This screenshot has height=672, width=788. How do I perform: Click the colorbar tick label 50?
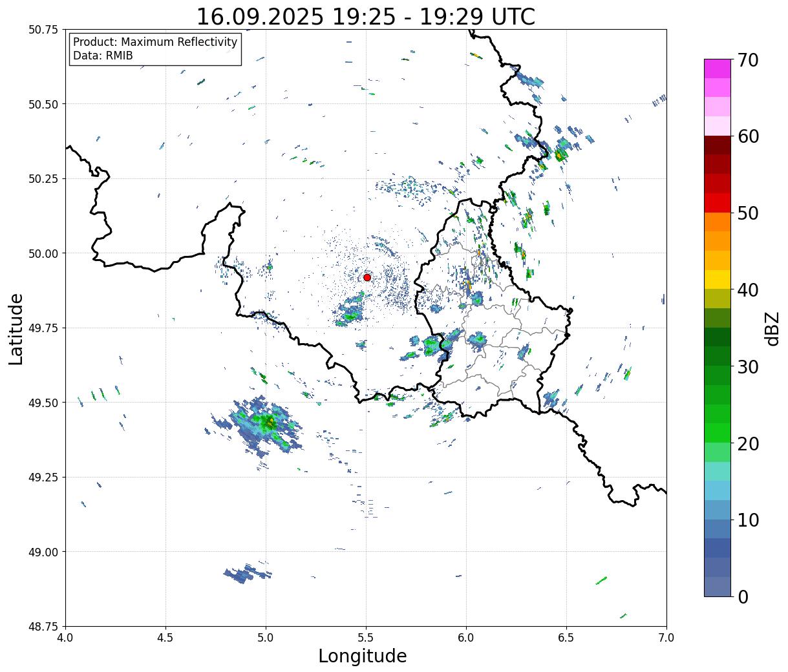[x=748, y=213]
